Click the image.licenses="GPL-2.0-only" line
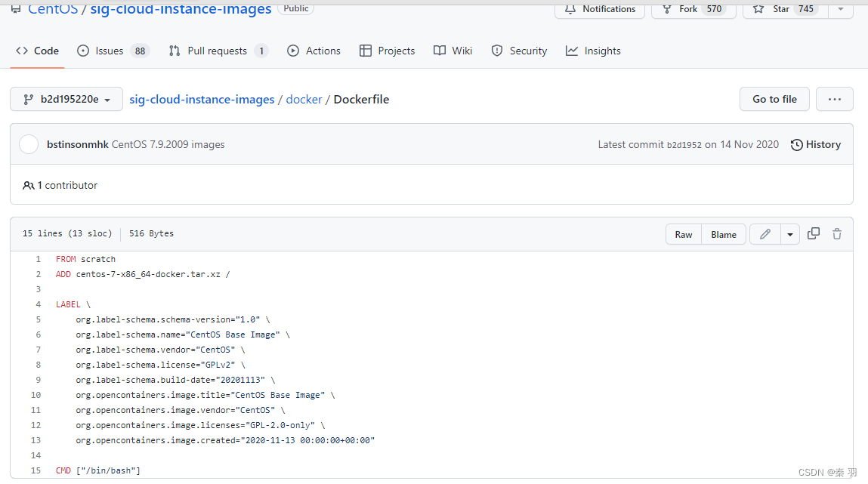 200,425
